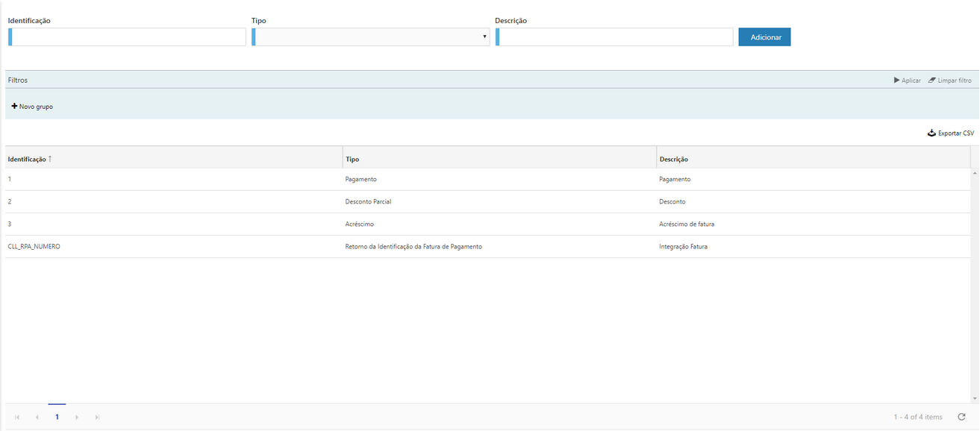This screenshot has height=431, width=980.
Task: Select page 1 in the pager
Action: 57,417
